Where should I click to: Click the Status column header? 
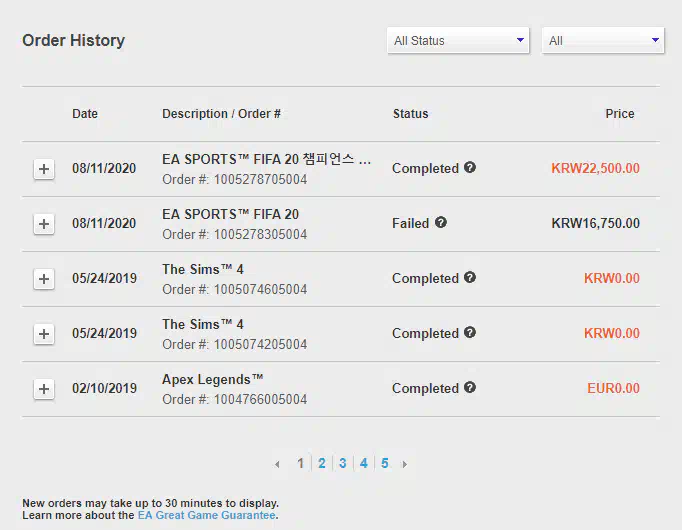411,114
